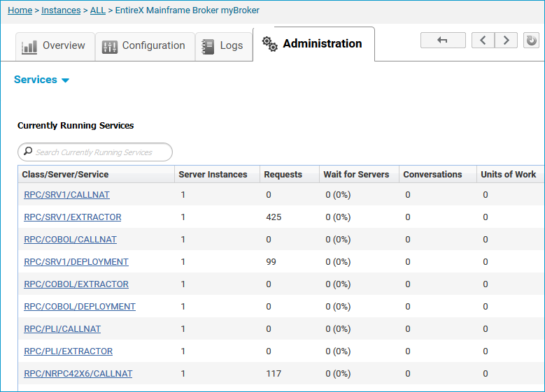Switch to the Overview tab
Image resolution: width=545 pixels, height=392 pixels.
point(55,47)
